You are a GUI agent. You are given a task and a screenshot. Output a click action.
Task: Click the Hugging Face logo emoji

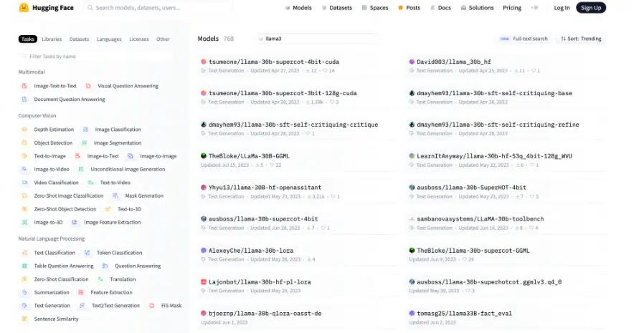point(24,7)
